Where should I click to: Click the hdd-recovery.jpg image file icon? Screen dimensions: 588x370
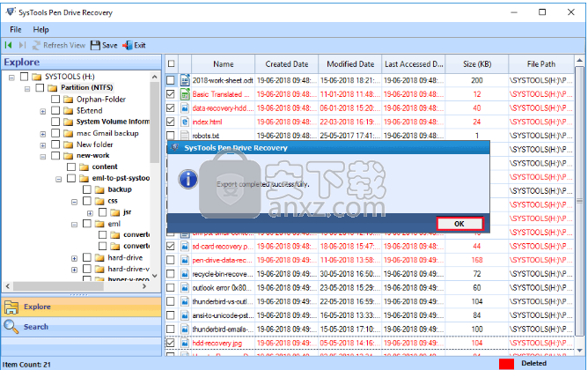coord(185,343)
